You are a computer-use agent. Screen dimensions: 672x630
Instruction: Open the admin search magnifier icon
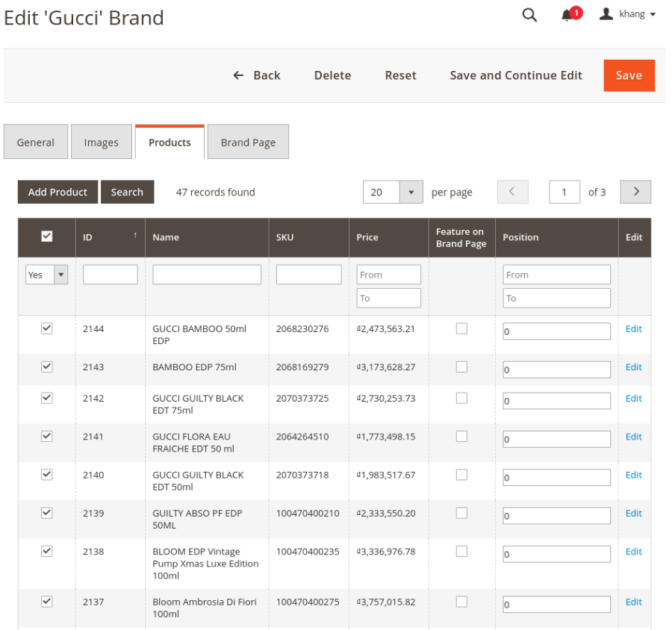[529, 15]
